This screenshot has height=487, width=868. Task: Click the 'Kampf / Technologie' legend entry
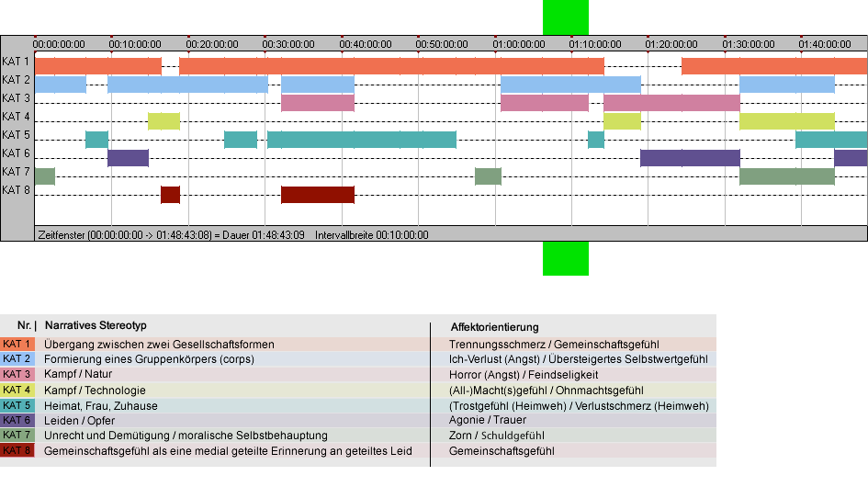(96, 391)
